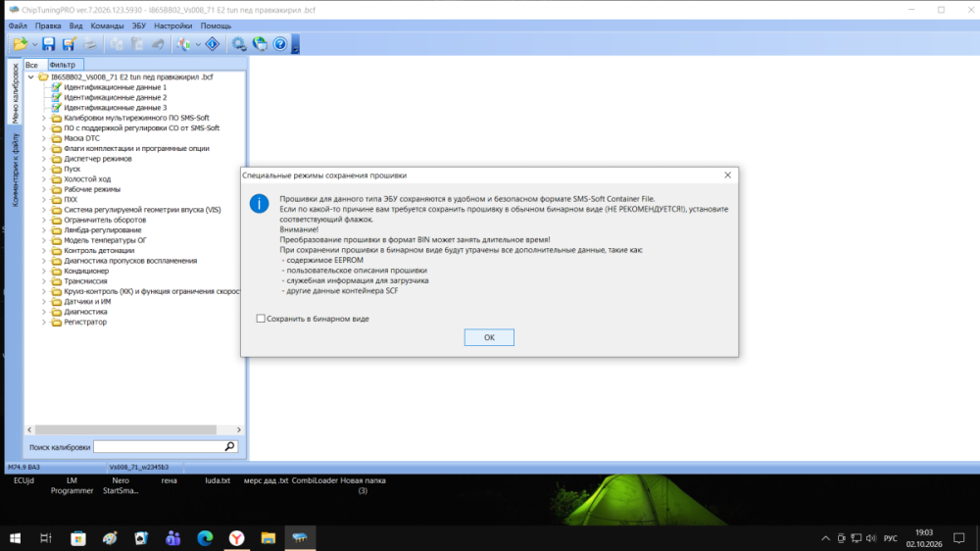Click the blue question mark help icon
The width and height of the screenshot is (980, 551).
[x=280, y=44]
